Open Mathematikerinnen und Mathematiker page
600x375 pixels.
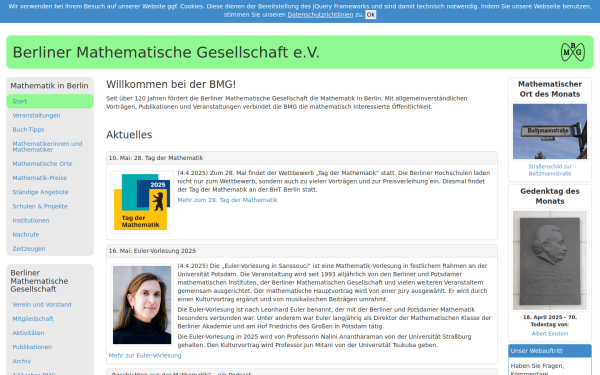coord(47,147)
